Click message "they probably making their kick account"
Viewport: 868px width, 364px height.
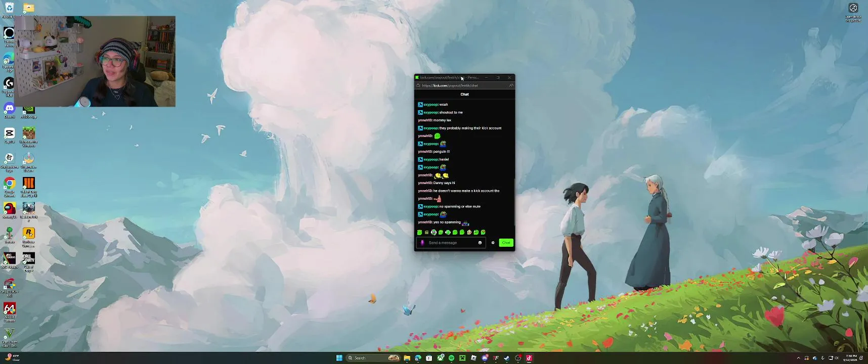coord(470,128)
